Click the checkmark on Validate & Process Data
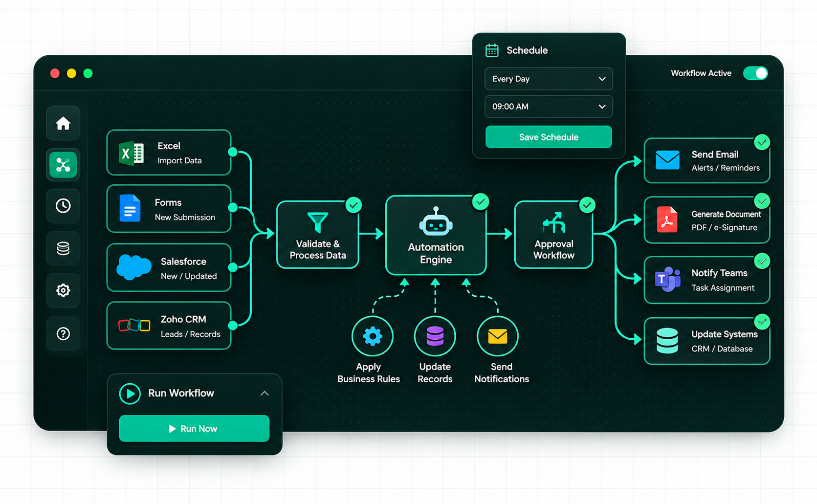Image resolution: width=817 pixels, height=504 pixels. [x=354, y=205]
